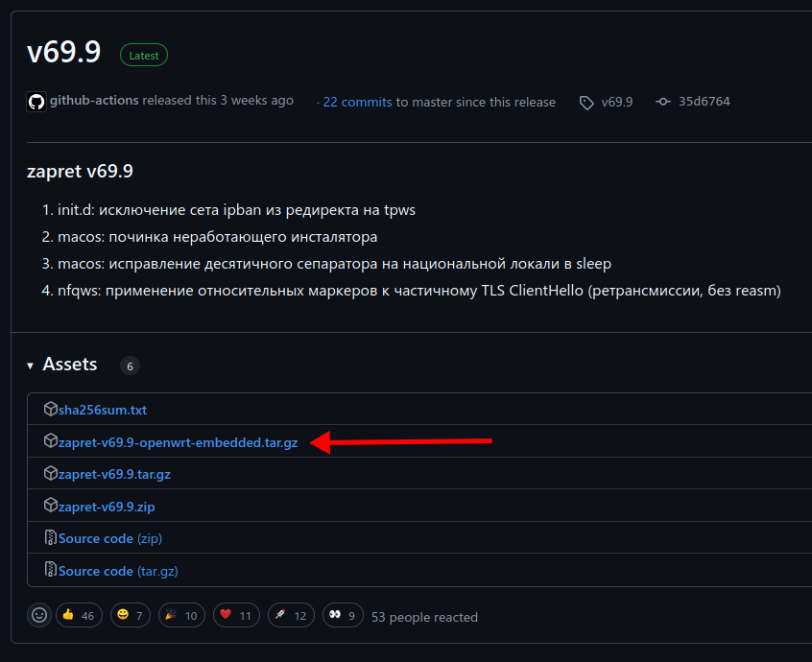Download zapret-v69.9.zip
Screen dimensions: 812x662
[107, 507]
